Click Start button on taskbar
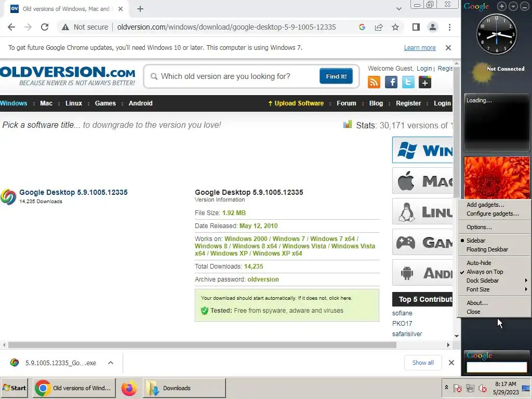The height and width of the screenshot is (399, 532). coord(15,388)
